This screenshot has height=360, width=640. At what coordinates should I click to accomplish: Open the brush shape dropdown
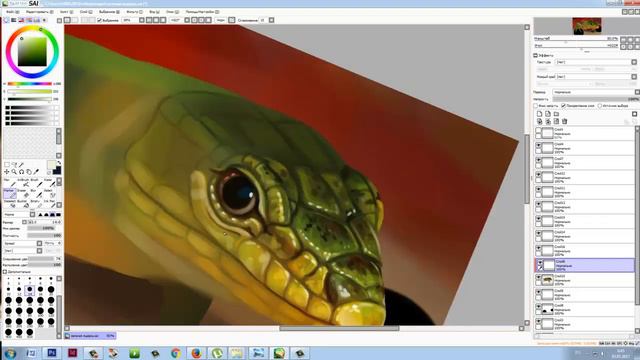click(22, 243)
